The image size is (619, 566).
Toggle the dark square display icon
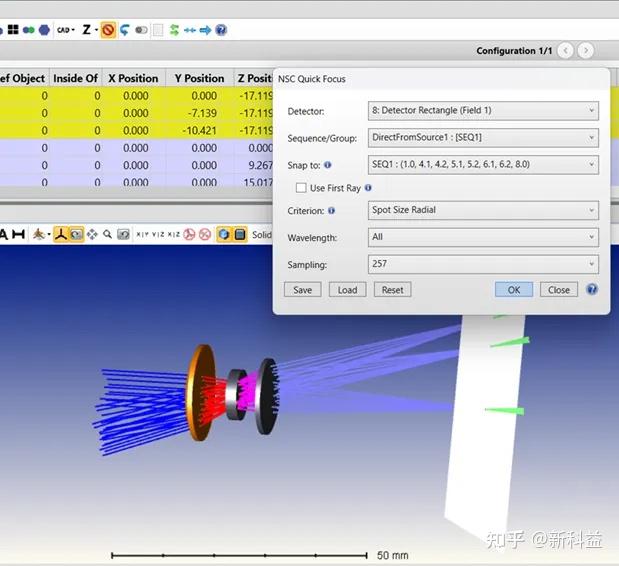pyautogui.click(x=240, y=234)
